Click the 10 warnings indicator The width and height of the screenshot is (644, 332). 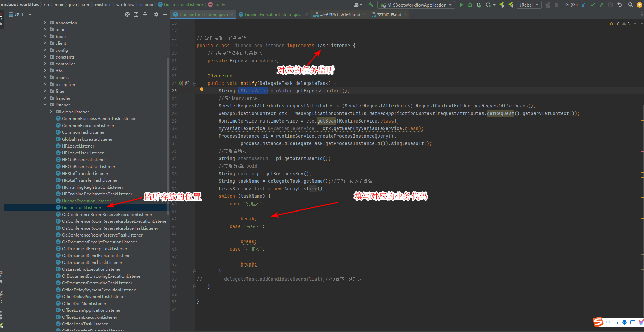[x=615, y=24]
